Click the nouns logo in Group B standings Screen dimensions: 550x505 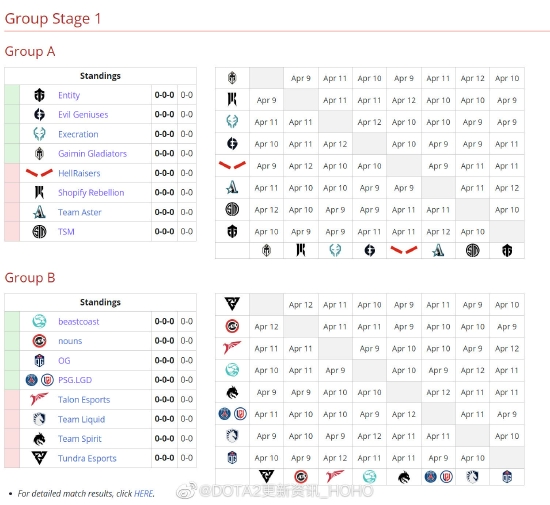point(39,341)
